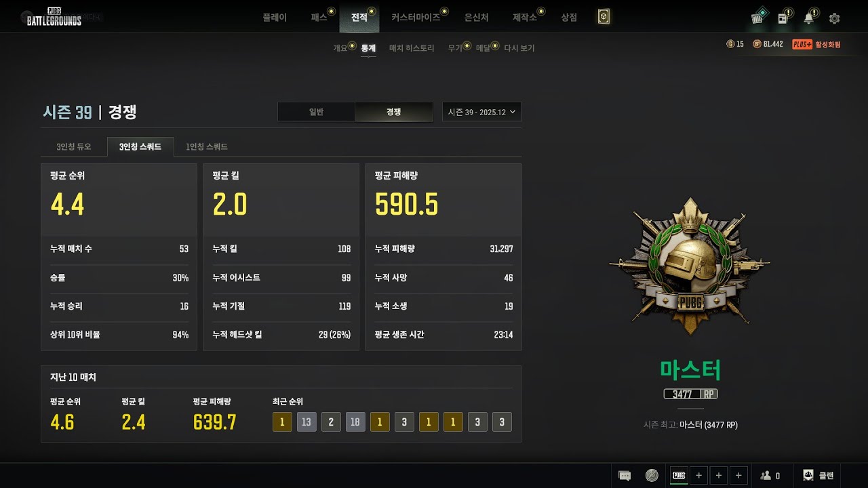Open the 제작소 menu
868x488 pixels.
pos(525,18)
